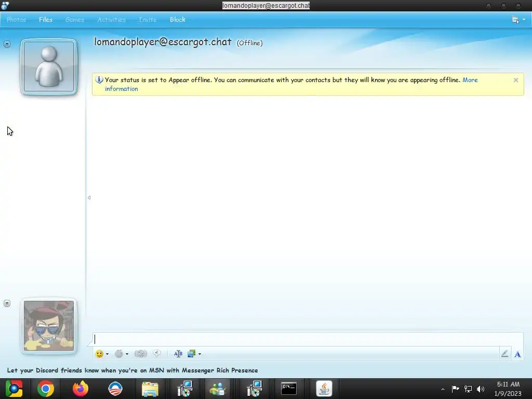
Task: Expand the dropdown arrow next to the wink icon
Action: coord(127,354)
